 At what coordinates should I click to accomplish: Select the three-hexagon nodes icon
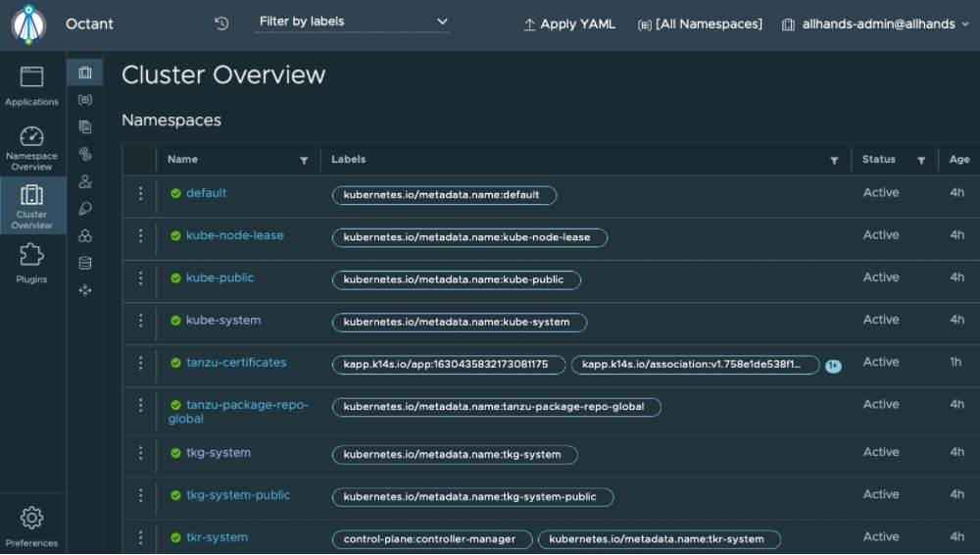pyautogui.click(x=85, y=235)
